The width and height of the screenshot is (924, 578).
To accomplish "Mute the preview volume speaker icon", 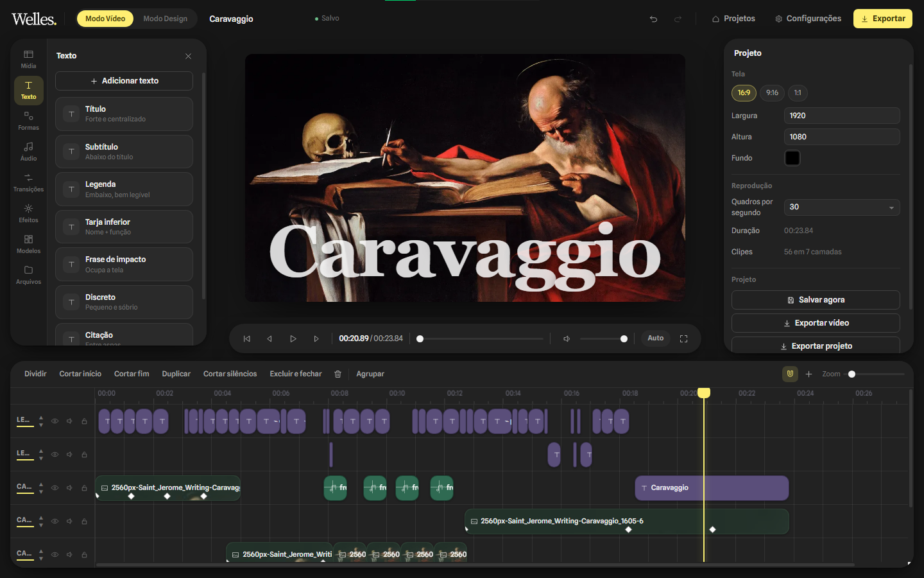I will (x=567, y=338).
